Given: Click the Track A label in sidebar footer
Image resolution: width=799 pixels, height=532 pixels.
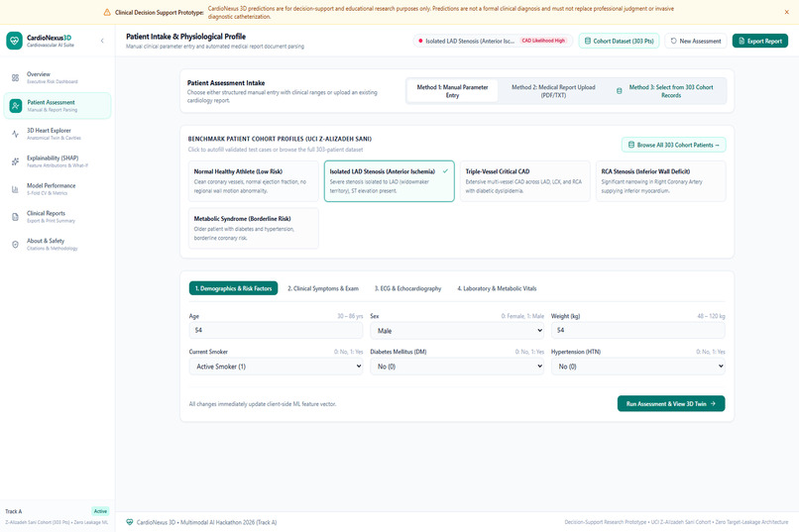Looking at the screenshot, I should pos(14,511).
